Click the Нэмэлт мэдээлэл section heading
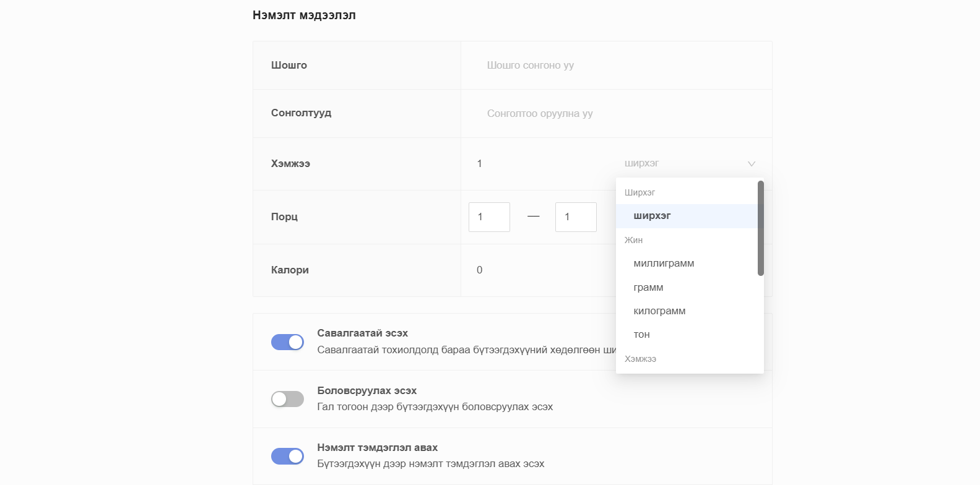Screen dimensions: 980x485 [x=304, y=15]
